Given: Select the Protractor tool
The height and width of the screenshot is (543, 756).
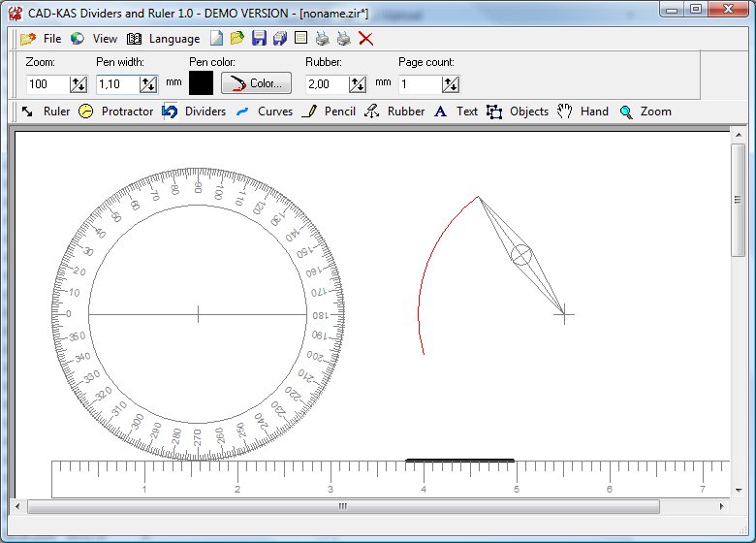Looking at the screenshot, I should coord(116,112).
